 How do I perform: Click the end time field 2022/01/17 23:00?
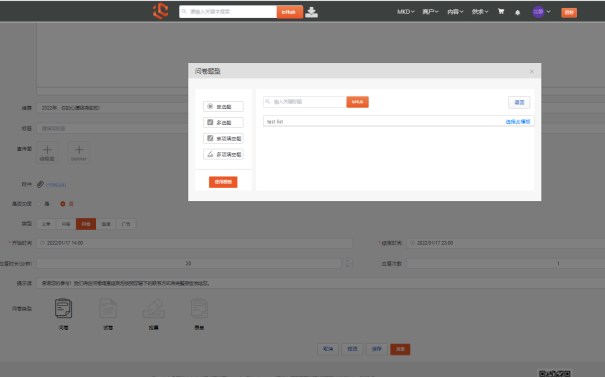pos(505,243)
